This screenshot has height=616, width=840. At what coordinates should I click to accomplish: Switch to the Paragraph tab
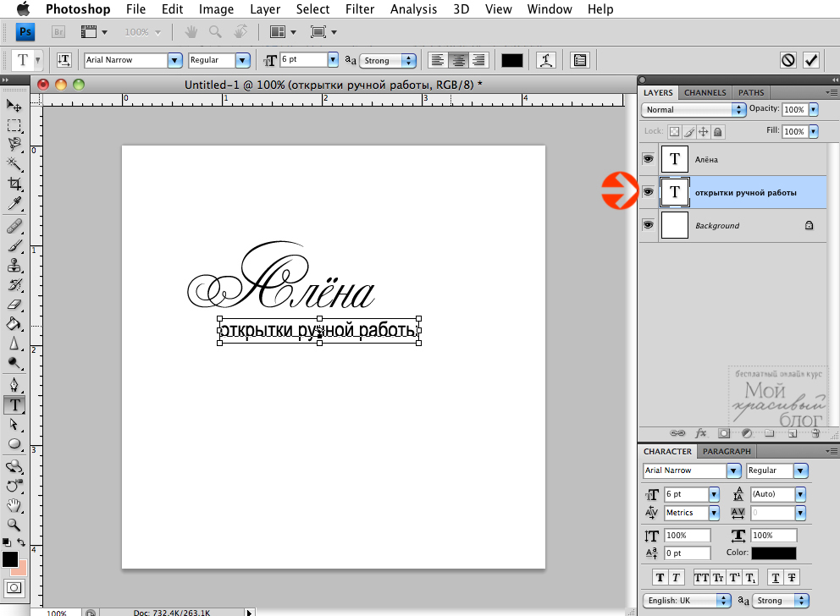[727, 451]
